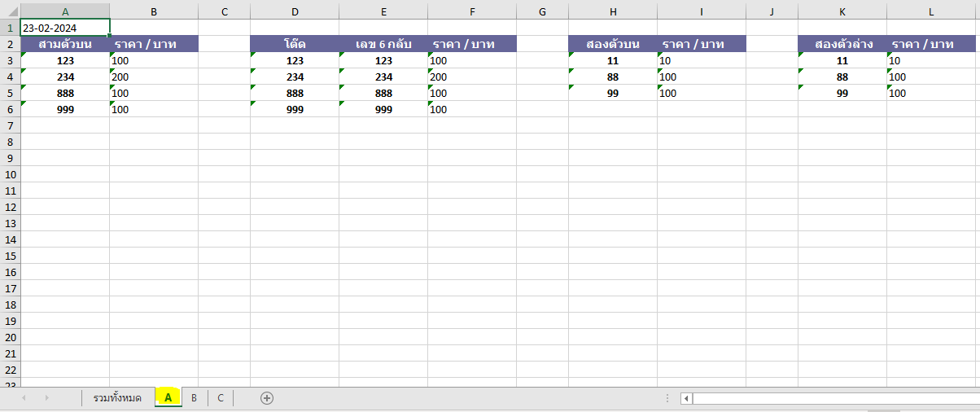Click the New sheet plus icon
The image size is (980, 412).
[266, 398]
